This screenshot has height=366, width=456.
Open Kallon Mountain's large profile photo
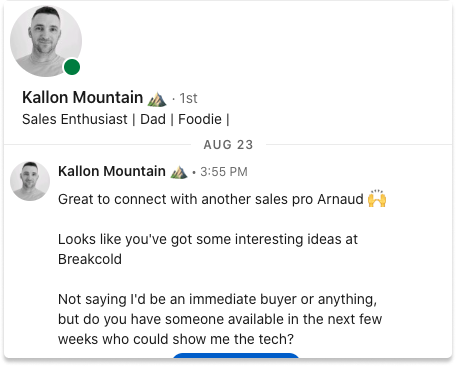46,41
